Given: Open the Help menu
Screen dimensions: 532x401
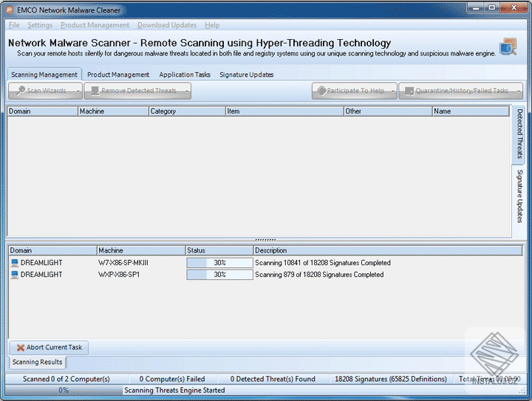Looking at the screenshot, I should pos(212,25).
